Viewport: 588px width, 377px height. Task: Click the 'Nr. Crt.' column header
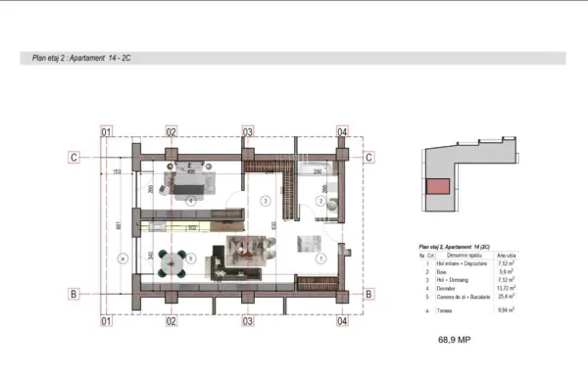[x=426, y=256]
